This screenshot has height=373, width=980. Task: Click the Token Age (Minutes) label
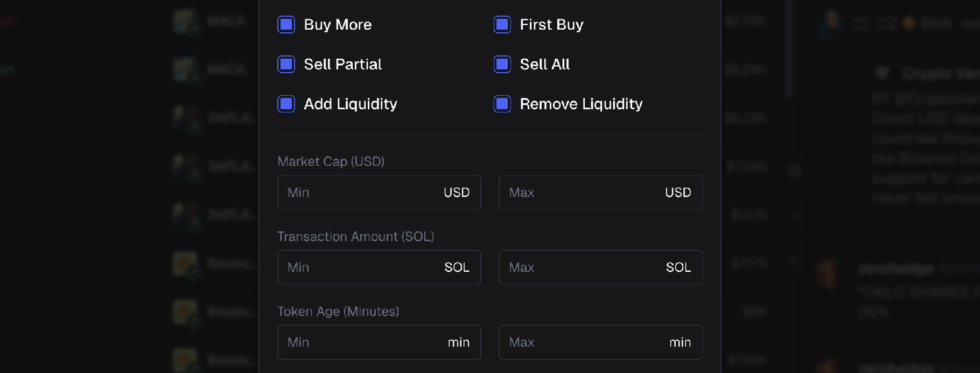(x=338, y=312)
